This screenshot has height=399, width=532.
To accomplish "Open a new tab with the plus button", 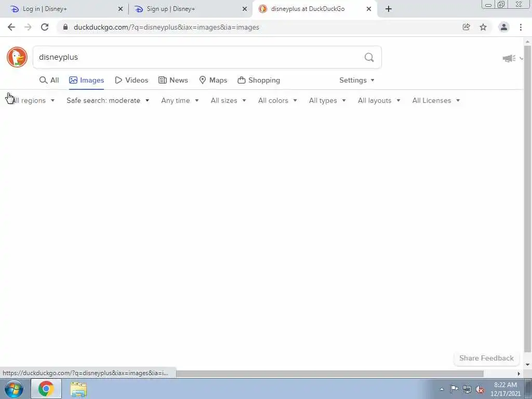I will 389,9.
